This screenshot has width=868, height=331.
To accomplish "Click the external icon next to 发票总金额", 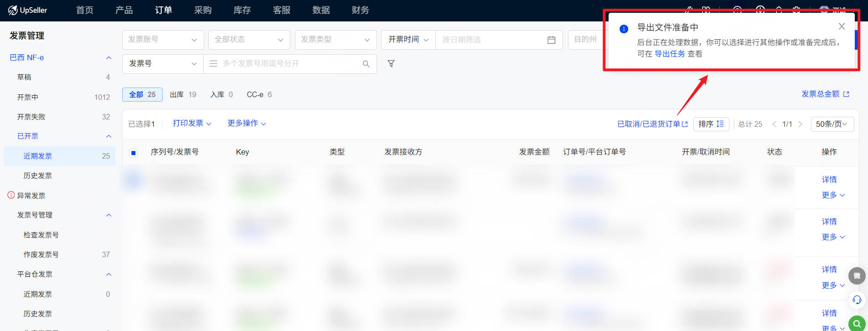I will point(846,94).
